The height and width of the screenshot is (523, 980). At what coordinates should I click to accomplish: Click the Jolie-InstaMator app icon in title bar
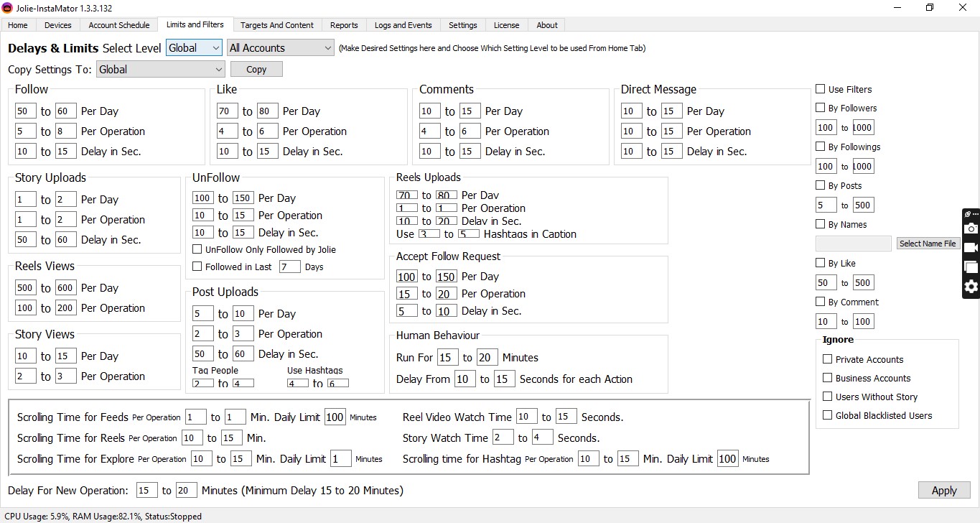tap(8, 8)
